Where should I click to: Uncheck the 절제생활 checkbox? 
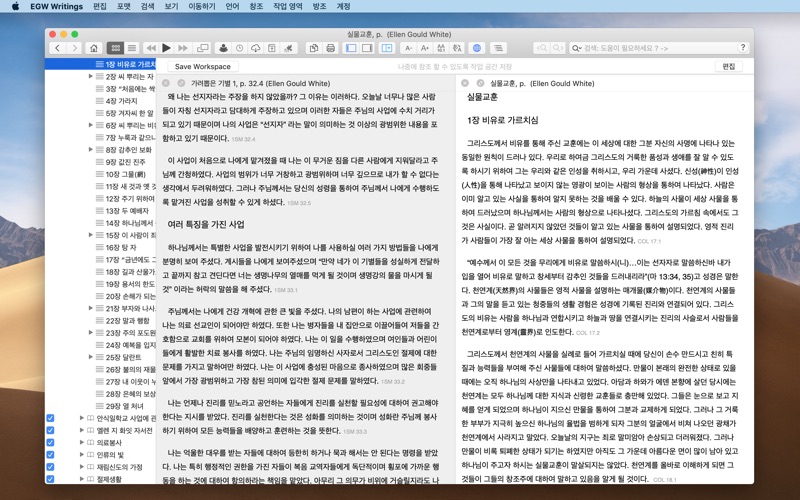click(50, 479)
